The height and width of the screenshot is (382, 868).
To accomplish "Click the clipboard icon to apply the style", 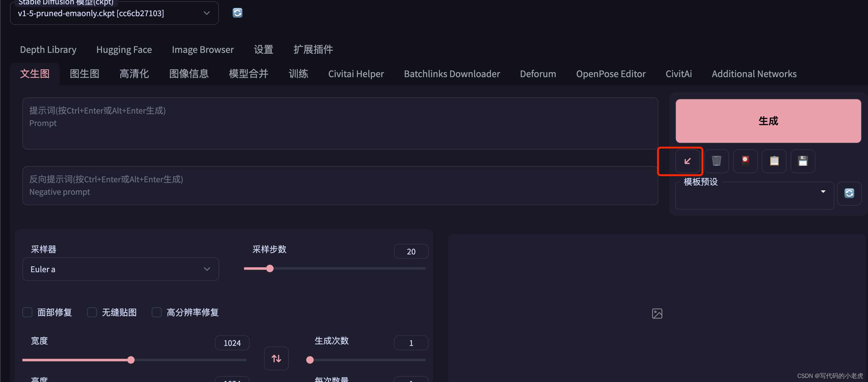I will tap(774, 161).
